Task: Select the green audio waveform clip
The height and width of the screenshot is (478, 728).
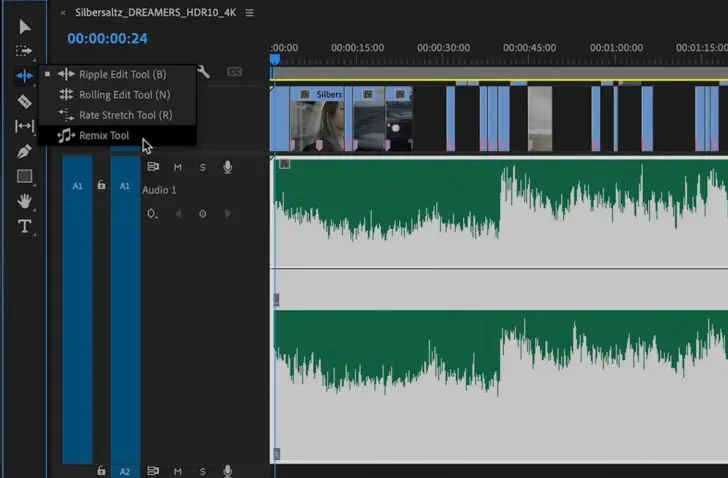Action: pos(499,309)
